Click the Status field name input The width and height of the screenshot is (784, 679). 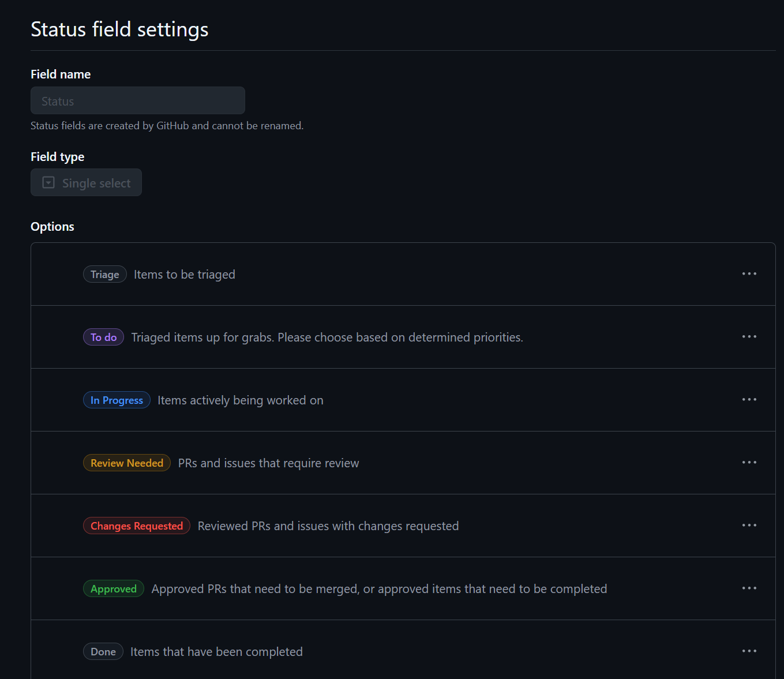point(138,101)
